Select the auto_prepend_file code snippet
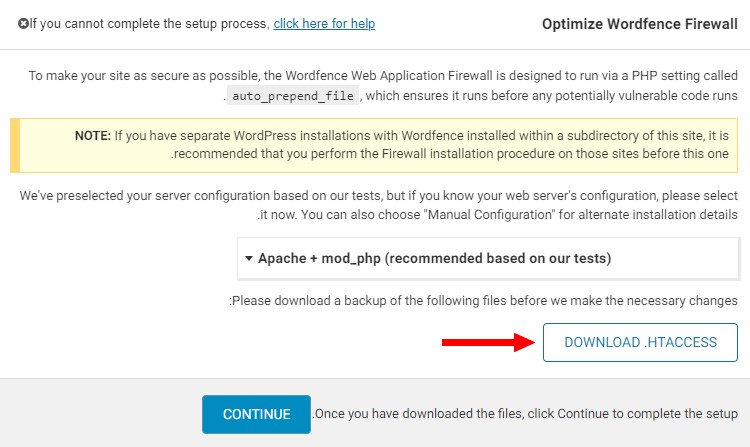Screen dimensions: 750x447 tap(293, 96)
